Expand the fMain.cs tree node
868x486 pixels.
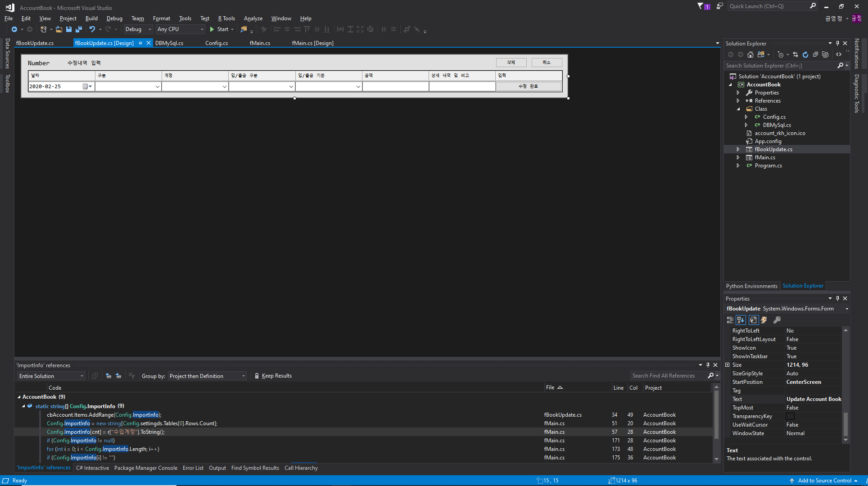(x=738, y=157)
